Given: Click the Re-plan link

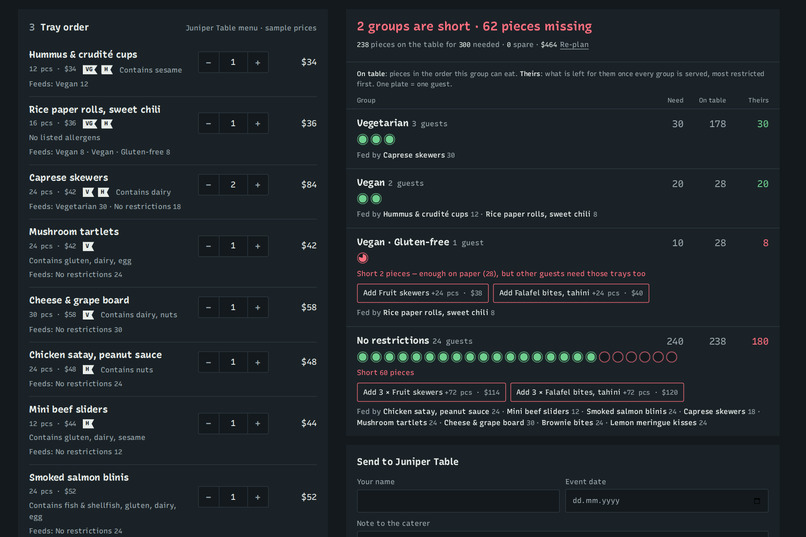Looking at the screenshot, I should click(x=574, y=45).
